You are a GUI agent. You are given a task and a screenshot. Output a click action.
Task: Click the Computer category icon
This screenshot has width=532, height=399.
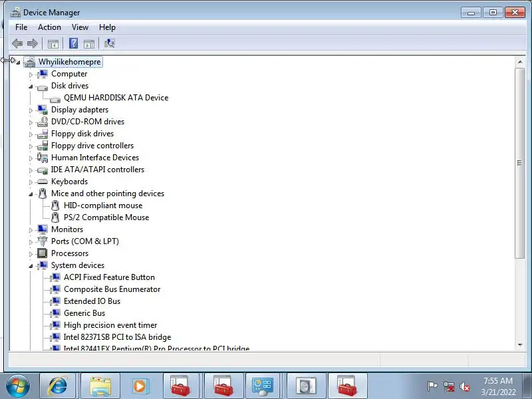43,74
